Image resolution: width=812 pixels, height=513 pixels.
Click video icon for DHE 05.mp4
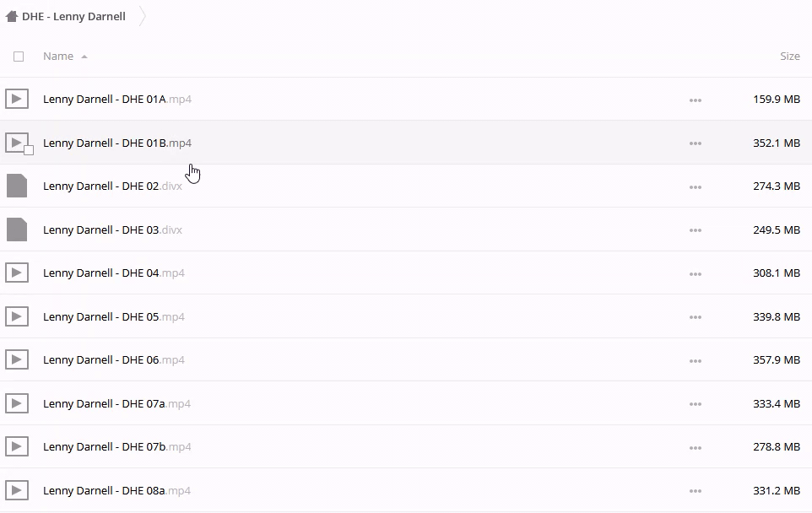click(x=17, y=316)
